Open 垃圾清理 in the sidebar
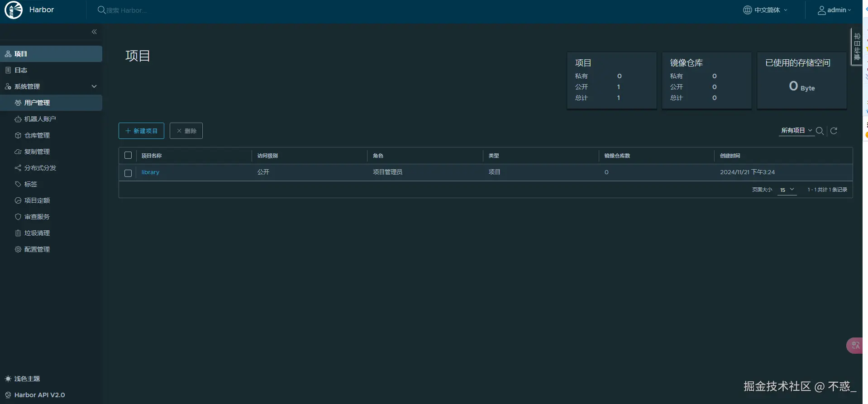 click(x=51, y=233)
